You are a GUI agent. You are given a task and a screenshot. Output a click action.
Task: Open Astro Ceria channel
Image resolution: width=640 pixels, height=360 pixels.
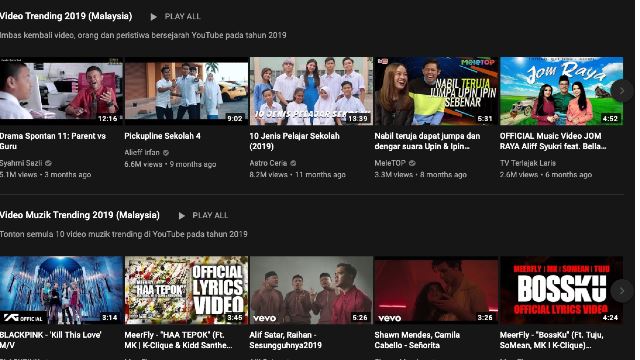pyautogui.click(x=268, y=163)
